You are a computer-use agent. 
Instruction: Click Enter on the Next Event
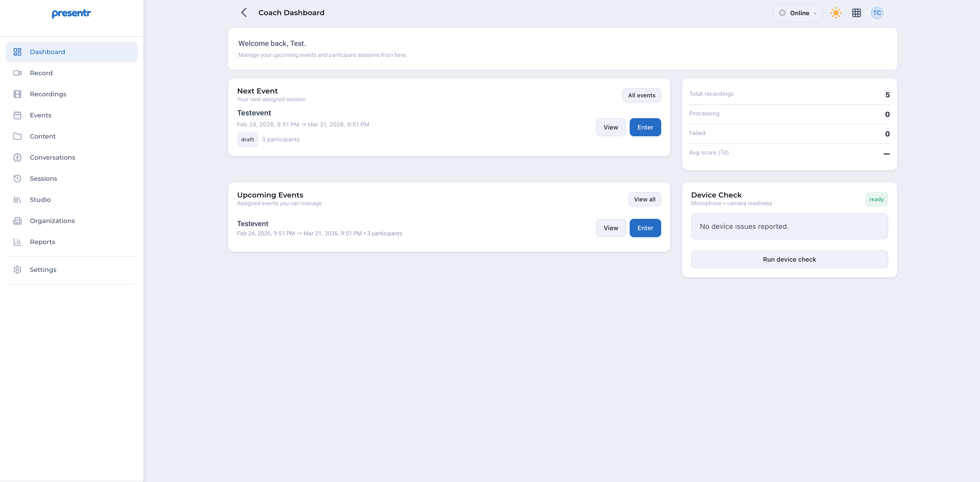coord(645,127)
